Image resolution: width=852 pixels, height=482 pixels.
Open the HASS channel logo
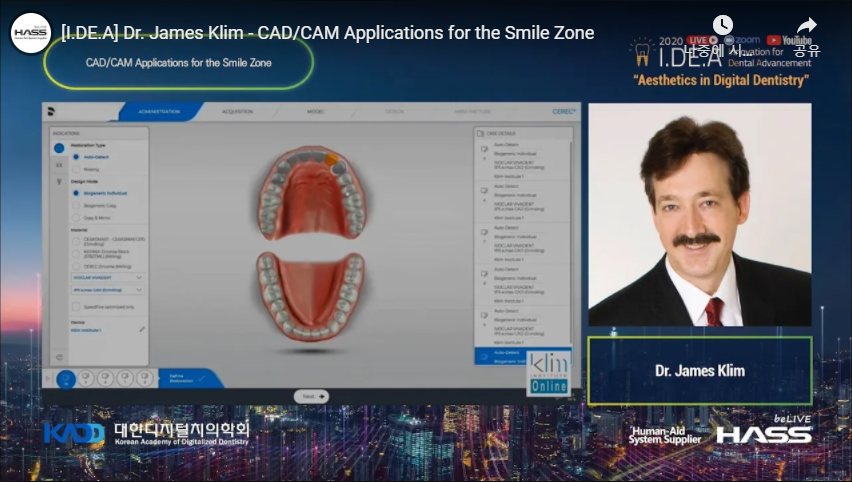point(30,32)
